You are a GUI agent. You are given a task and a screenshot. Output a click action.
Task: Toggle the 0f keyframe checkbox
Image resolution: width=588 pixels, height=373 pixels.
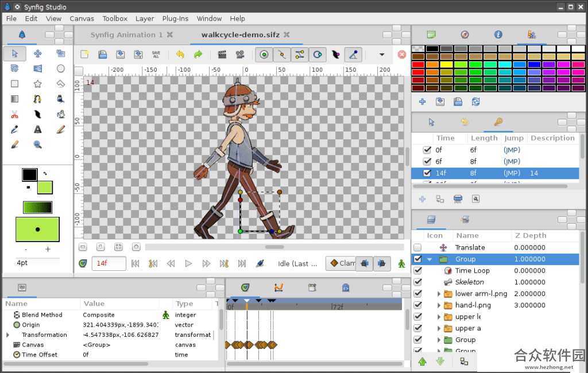[x=427, y=150]
